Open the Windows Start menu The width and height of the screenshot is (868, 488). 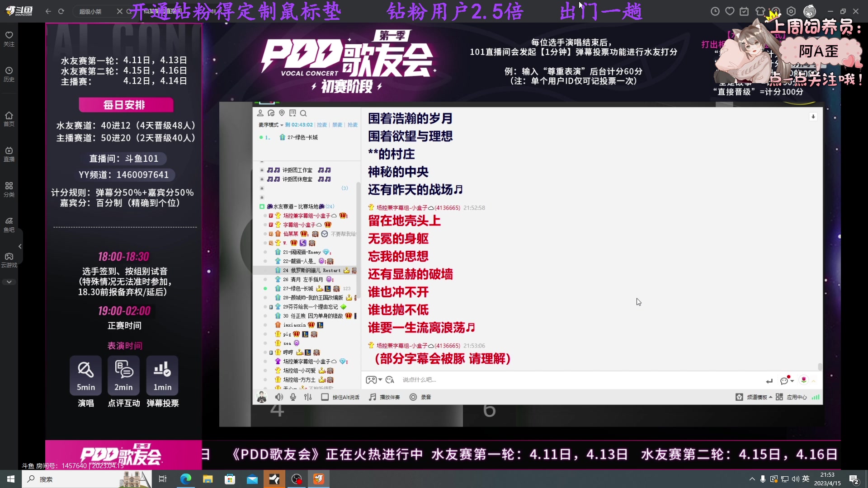click(x=11, y=479)
